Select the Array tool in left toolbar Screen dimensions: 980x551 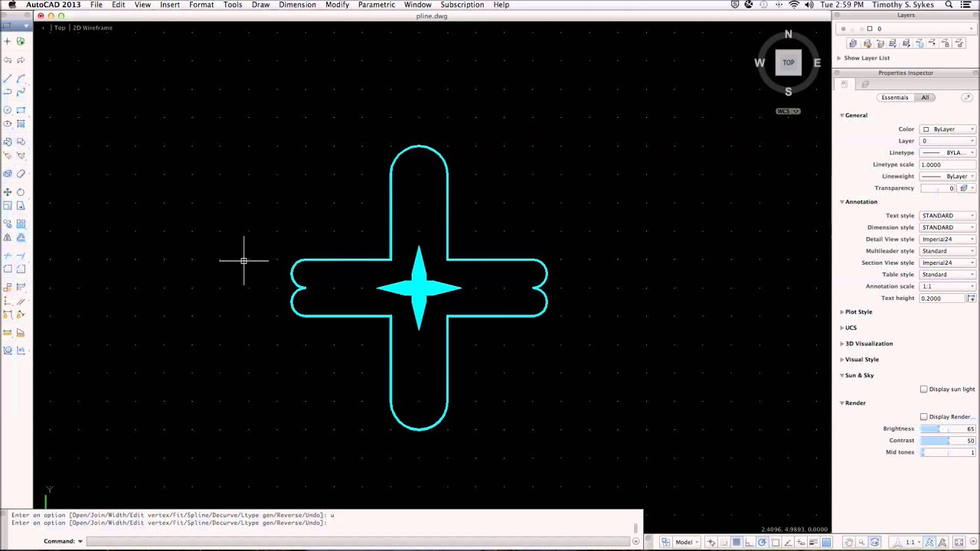[21, 223]
